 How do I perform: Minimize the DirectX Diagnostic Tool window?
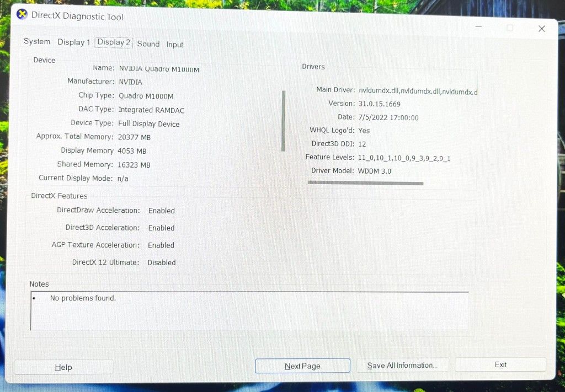(478, 26)
